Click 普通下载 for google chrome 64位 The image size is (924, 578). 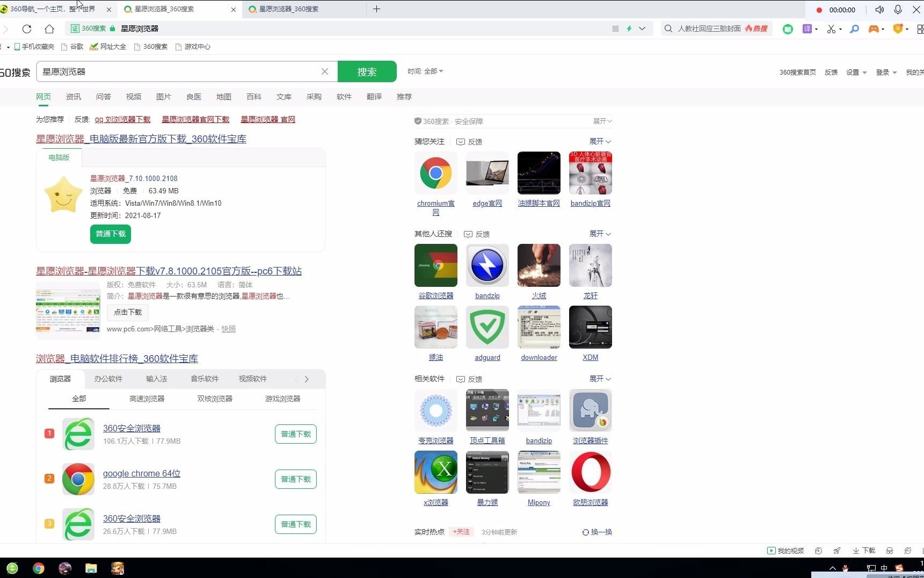[x=296, y=479]
